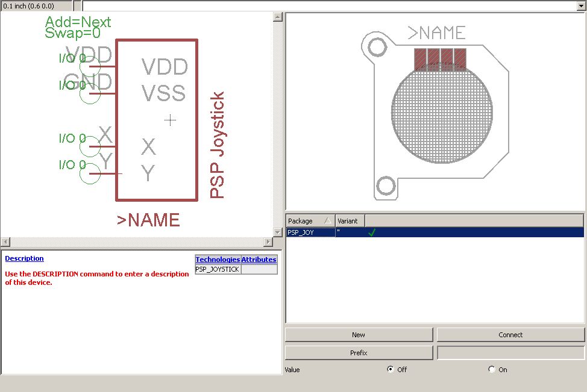Select the Value On radio button
The height and width of the screenshot is (392, 587).
click(492, 369)
